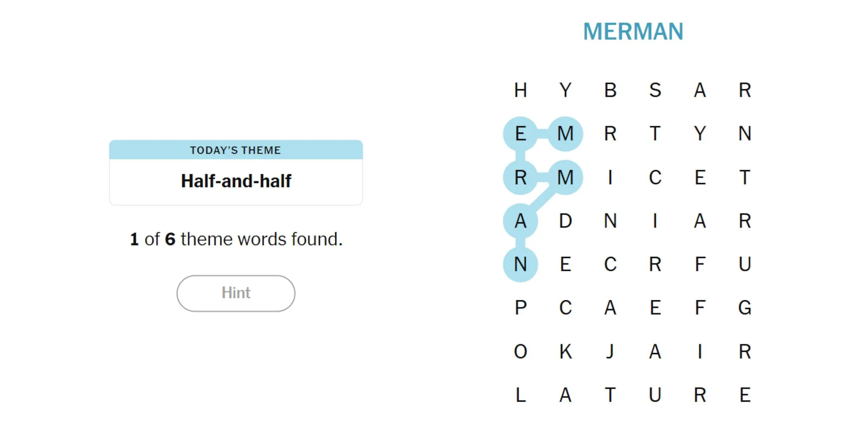Screen dimensions: 868x434
Task: Tap the letter B in the grid
Action: coord(610,90)
